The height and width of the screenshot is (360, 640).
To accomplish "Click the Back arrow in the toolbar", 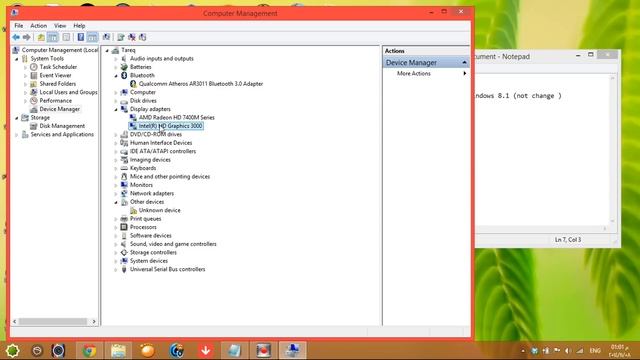I will click(16, 37).
